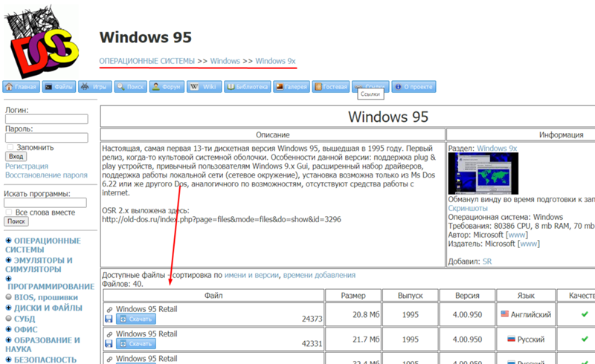The height and width of the screenshot is (364, 595).
Task: Click the Выпуск column header
Action: (x=411, y=296)
